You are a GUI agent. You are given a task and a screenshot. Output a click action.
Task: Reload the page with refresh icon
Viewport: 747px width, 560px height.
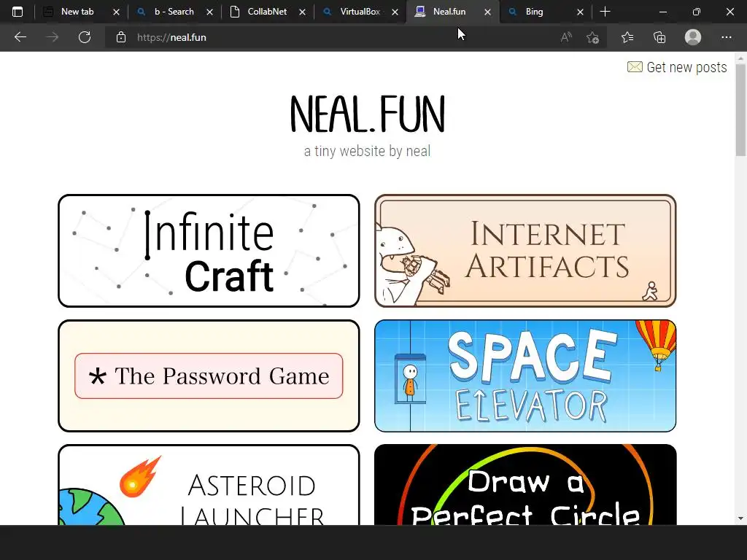click(85, 37)
